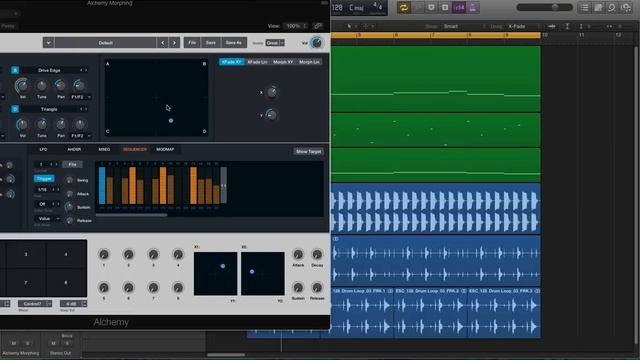Screen dimensions: 640x360
Task: Click the morph X knob
Action: click(272, 92)
